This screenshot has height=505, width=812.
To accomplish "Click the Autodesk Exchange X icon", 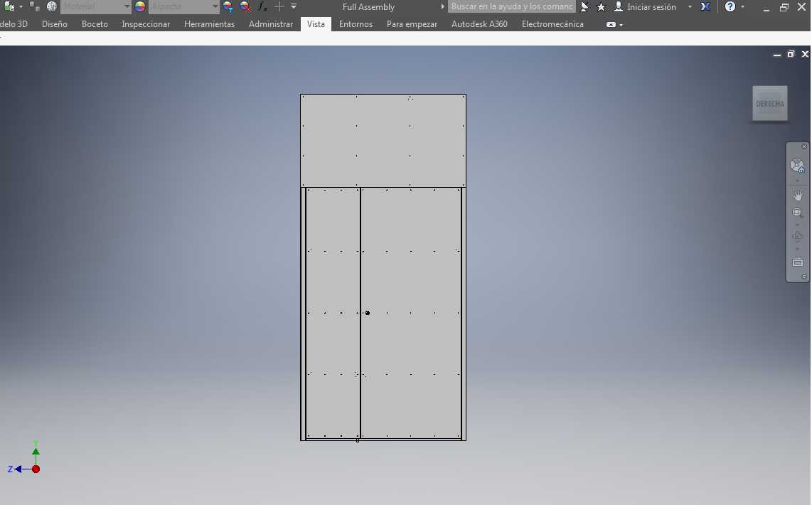I will pos(705,6).
